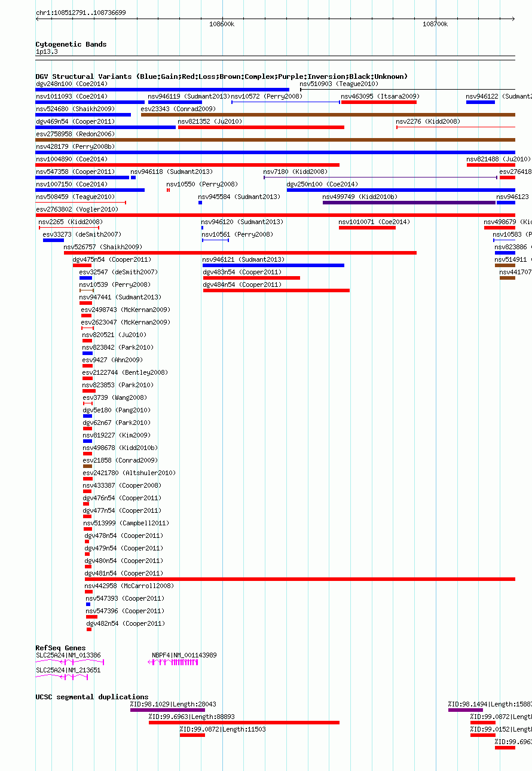Select the duplication %ID:99.0872|Length:11503 label
The image size is (532, 771).
click(223, 729)
